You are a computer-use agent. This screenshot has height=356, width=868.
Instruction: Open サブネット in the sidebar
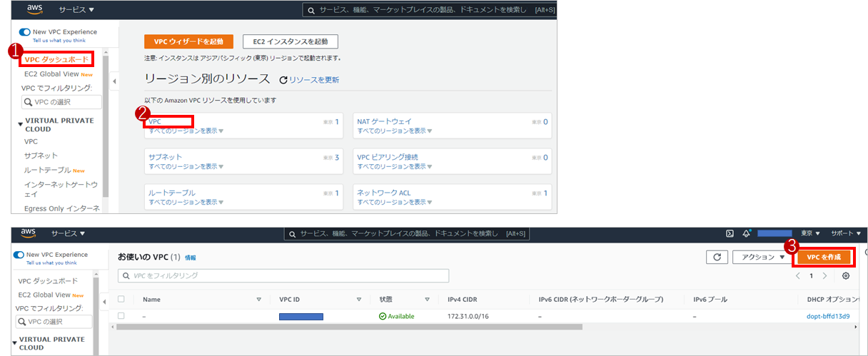click(41, 156)
